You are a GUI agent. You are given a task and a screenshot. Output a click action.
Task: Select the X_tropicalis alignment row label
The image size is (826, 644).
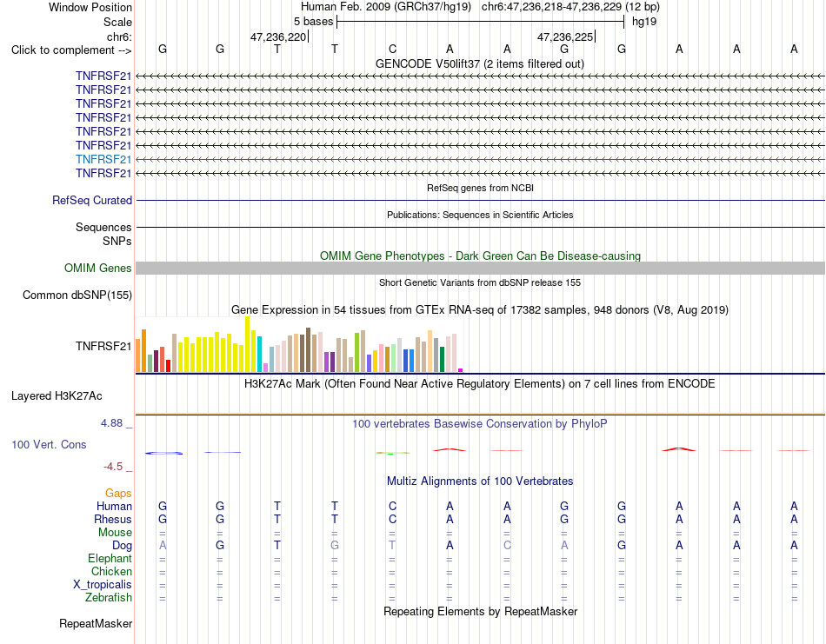coord(103,585)
